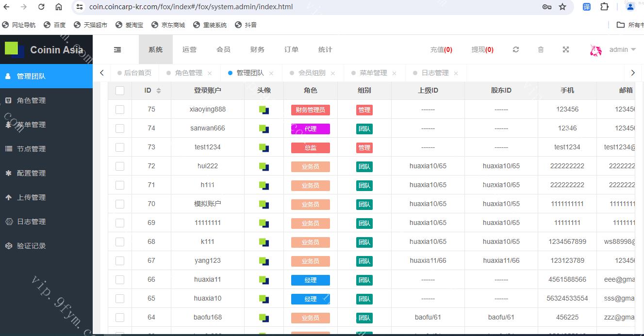Open 节点管理 in the sidebar

[x=32, y=149]
